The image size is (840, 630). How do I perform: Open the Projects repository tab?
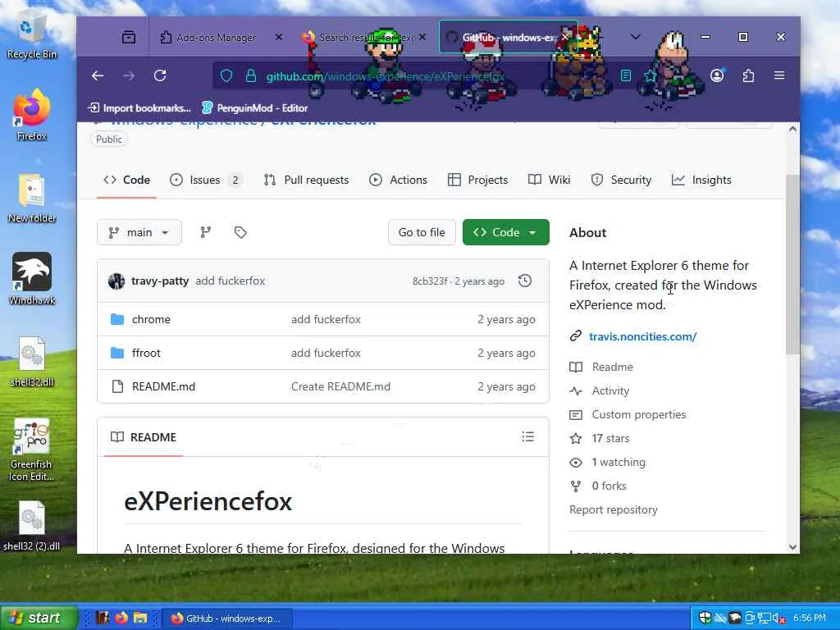[478, 180]
